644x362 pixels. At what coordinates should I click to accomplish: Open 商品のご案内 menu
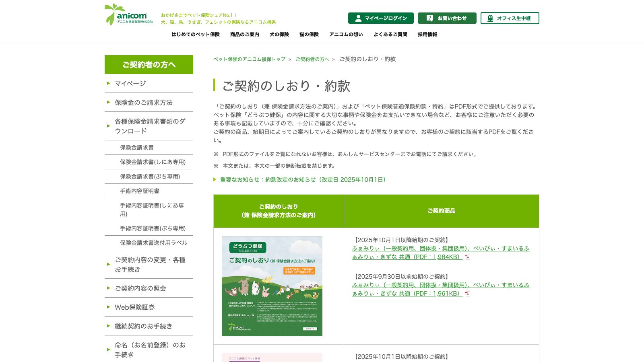coord(245,35)
